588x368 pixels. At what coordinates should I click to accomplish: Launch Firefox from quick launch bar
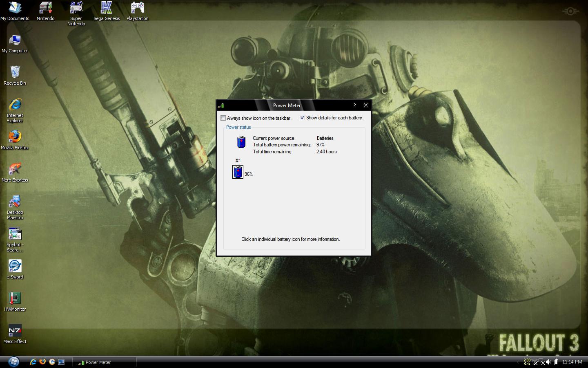(42, 362)
